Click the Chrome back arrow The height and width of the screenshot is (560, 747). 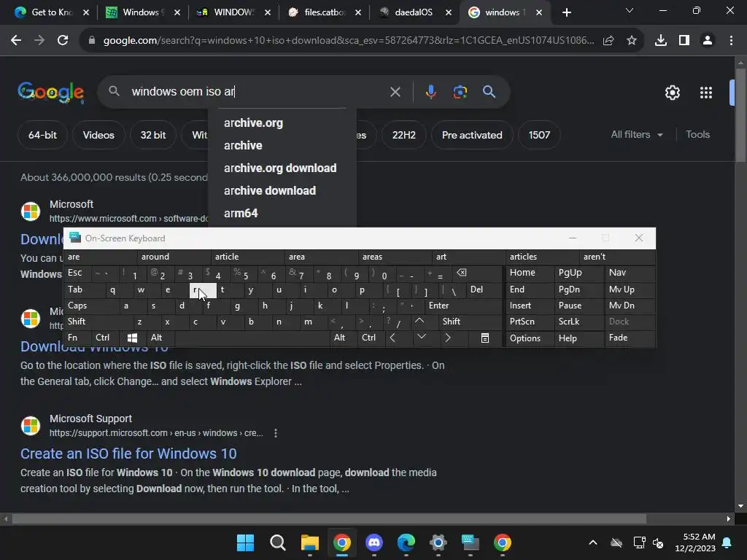click(16, 41)
